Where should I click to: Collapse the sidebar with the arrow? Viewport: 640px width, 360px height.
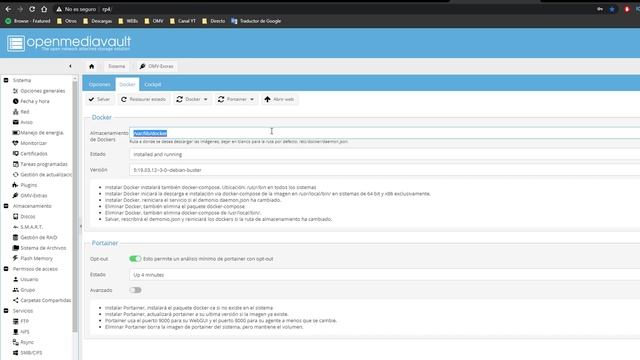[x=70, y=66]
